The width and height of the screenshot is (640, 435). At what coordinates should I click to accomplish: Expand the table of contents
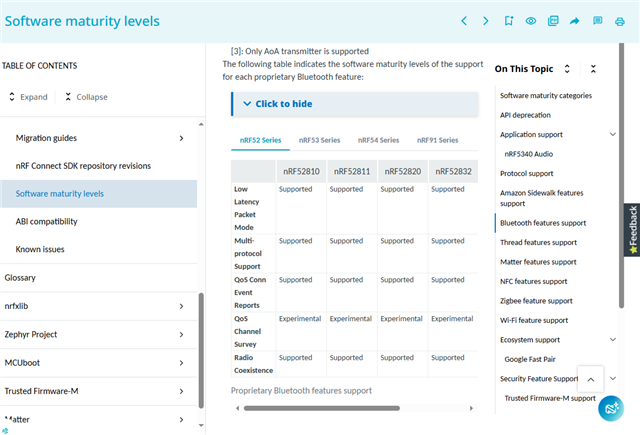[28, 97]
